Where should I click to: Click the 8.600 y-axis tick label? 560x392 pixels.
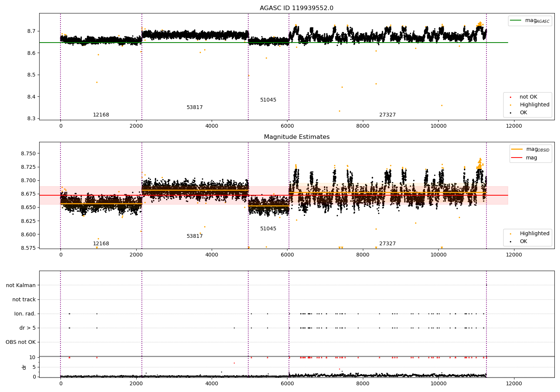[x=29, y=234]
